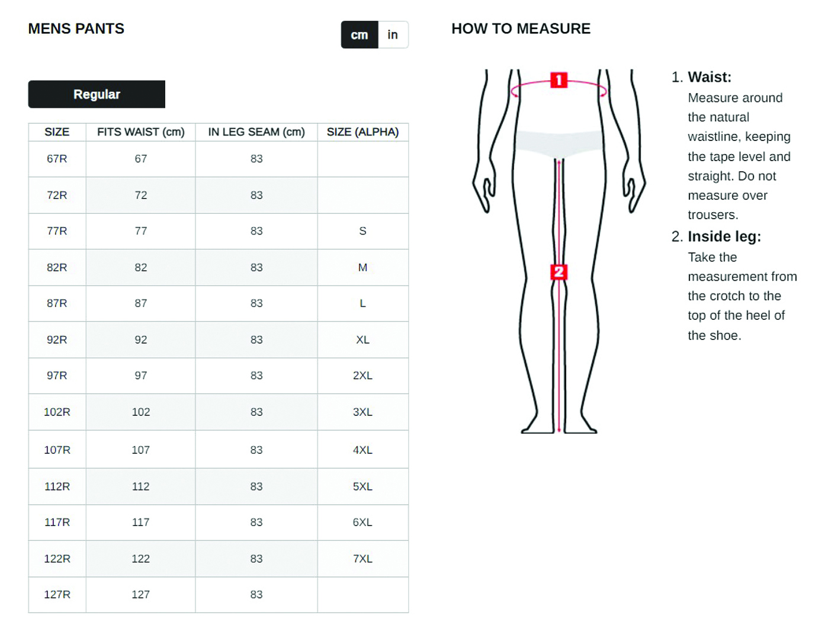The height and width of the screenshot is (644, 815).
Task: Select the 82R size cell
Action: pos(57,267)
